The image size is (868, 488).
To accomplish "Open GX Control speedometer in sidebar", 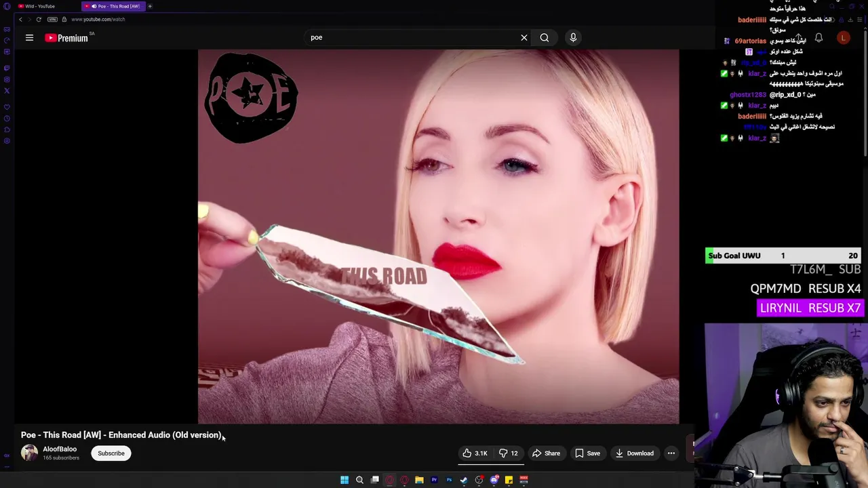I will 7,41.
